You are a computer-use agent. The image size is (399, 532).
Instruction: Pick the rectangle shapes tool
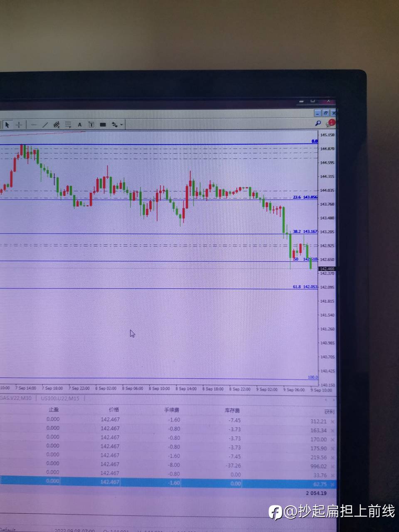click(103, 125)
